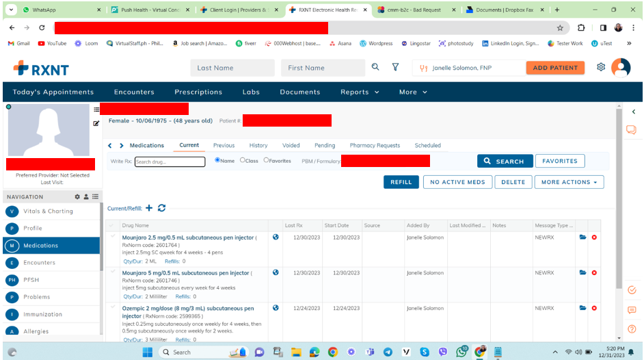Show hidden system tray icons
Image resolution: width=644 pixels, height=360 pixels.
click(555, 352)
